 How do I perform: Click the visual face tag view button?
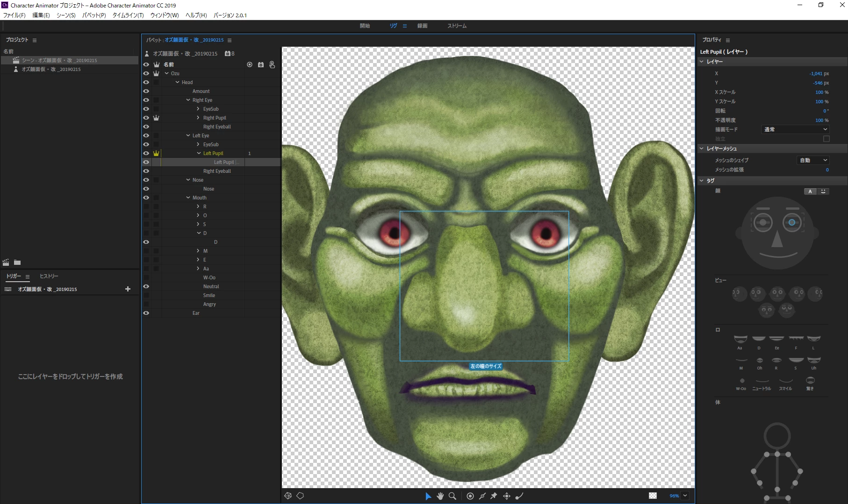823,192
